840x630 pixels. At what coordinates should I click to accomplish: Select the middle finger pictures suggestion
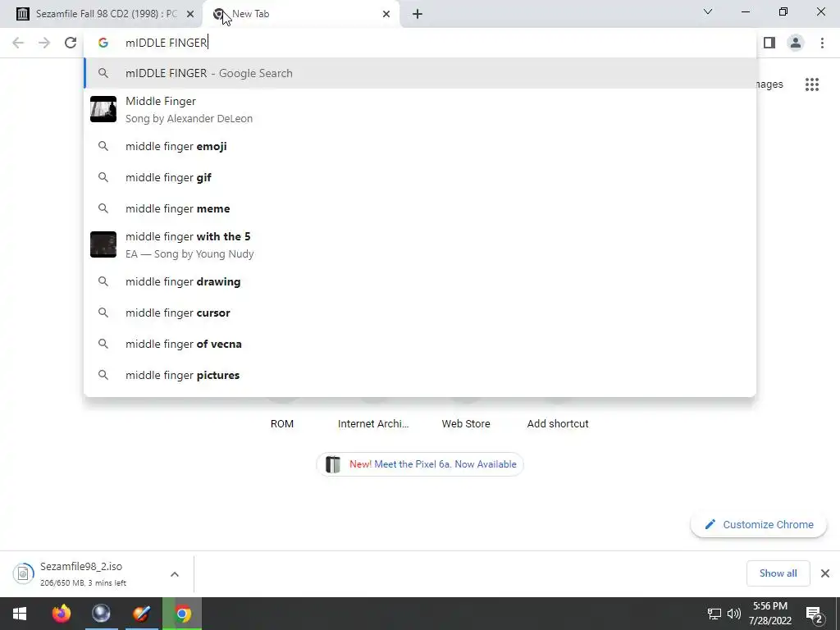pyautogui.click(x=420, y=375)
